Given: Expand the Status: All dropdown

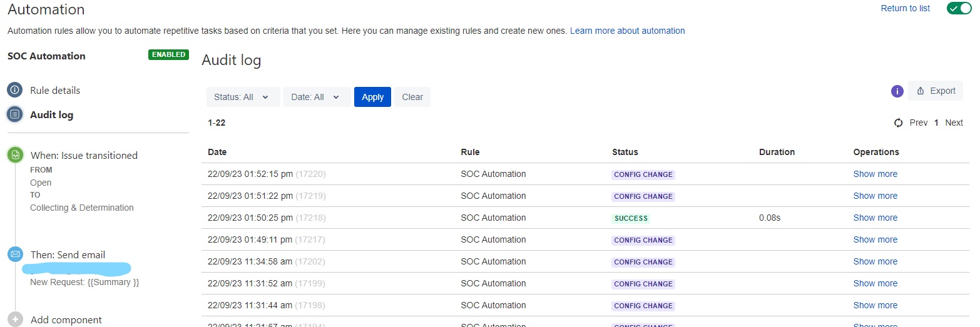Looking at the screenshot, I should click(243, 97).
